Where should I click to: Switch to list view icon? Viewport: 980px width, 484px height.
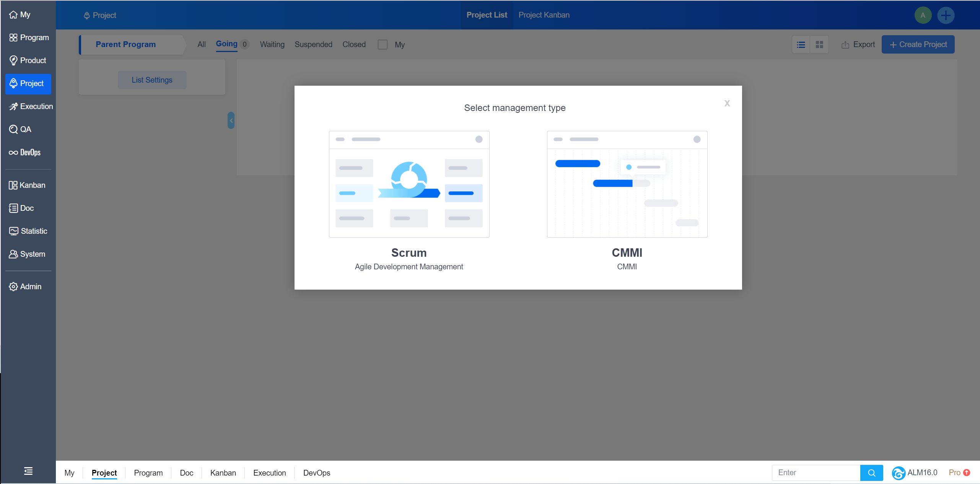coord(801,45)
